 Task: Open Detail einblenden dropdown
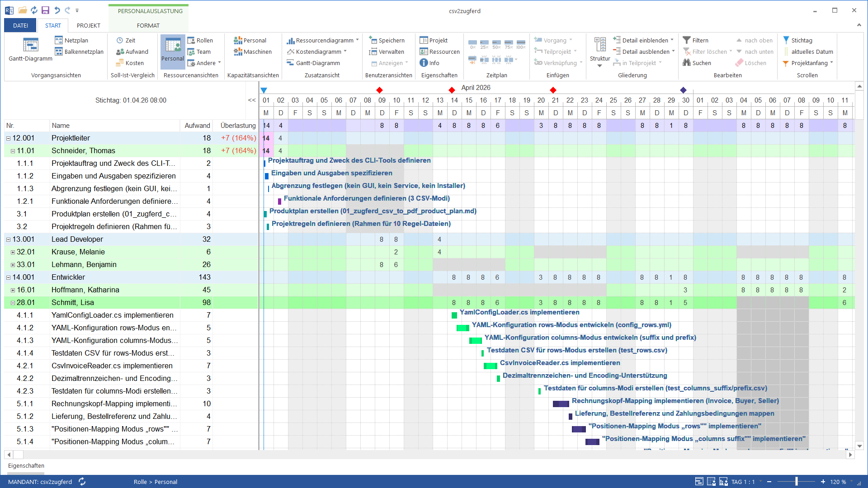pyautogui.click(x=643, y=40)
